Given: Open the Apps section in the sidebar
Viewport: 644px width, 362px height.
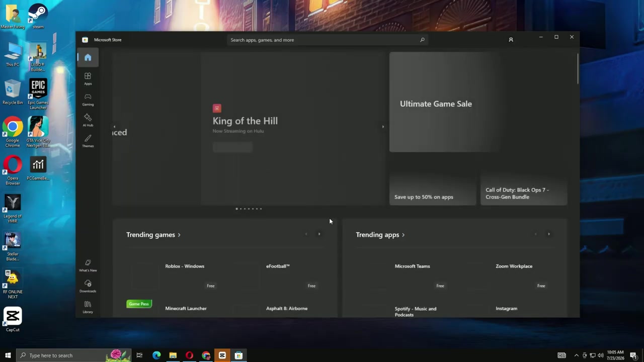Looking at the screenshot, I should 88,78.
